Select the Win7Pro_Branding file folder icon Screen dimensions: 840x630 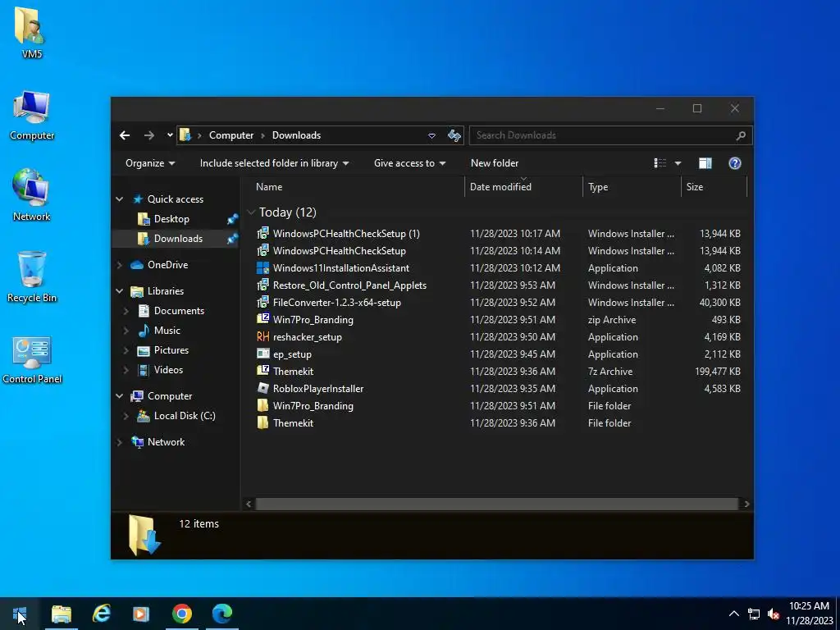[x=262, y=405]
